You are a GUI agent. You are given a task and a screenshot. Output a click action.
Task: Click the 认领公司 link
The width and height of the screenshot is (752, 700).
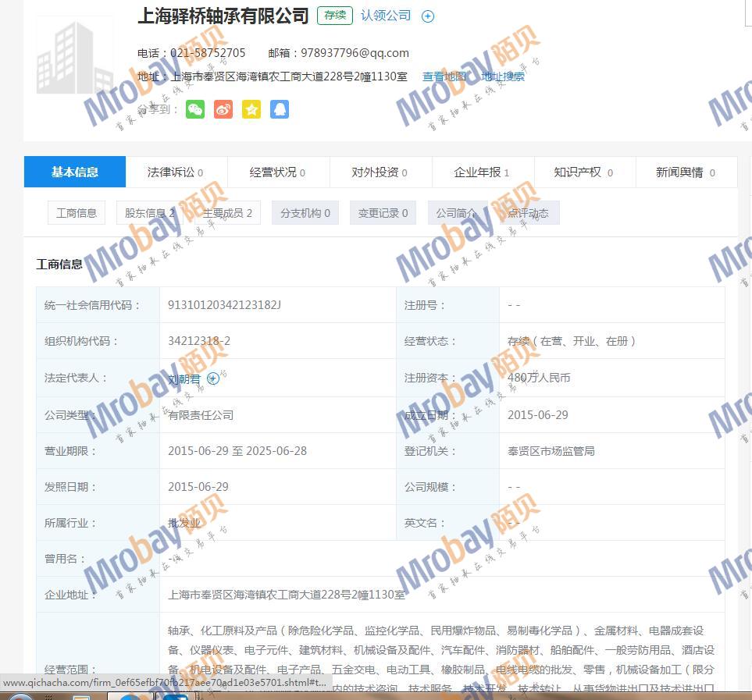tap(386, 16)
